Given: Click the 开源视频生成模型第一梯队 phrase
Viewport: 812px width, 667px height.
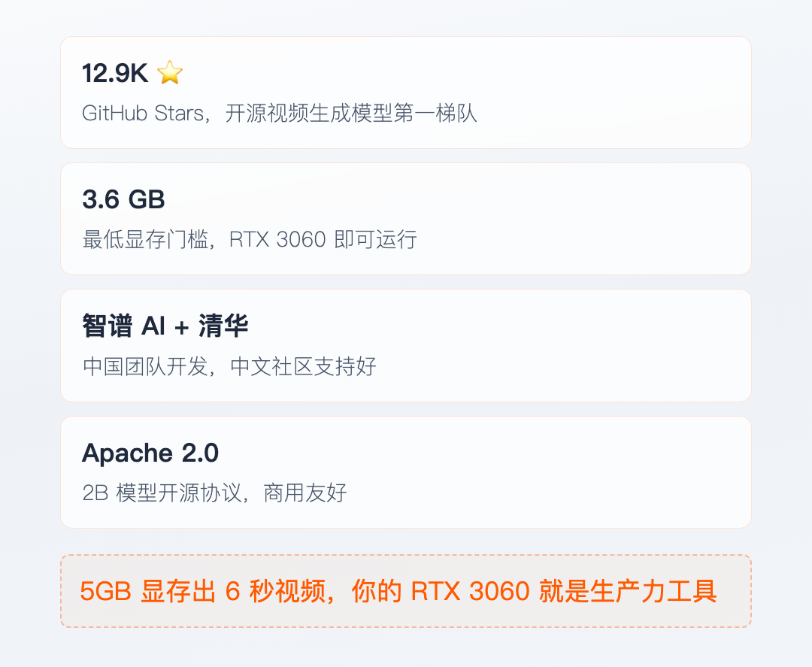Looking at the screenshot, I should tap(350, 113).
